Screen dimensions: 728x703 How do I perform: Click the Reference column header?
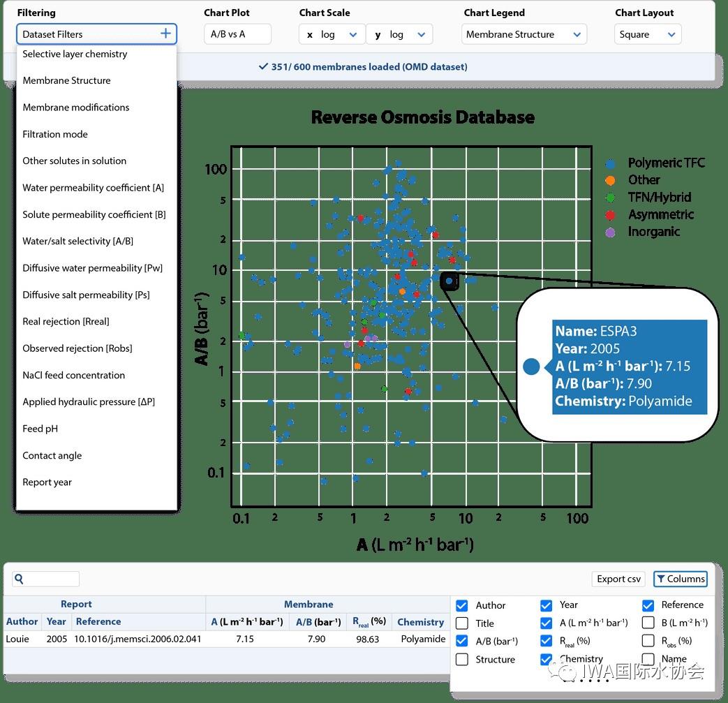(98, 621)
